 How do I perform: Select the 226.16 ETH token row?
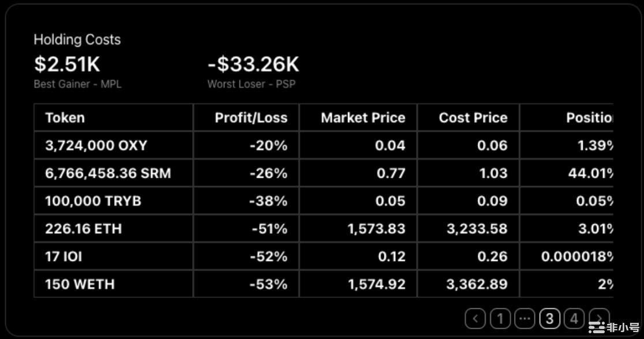pos(83,229)
